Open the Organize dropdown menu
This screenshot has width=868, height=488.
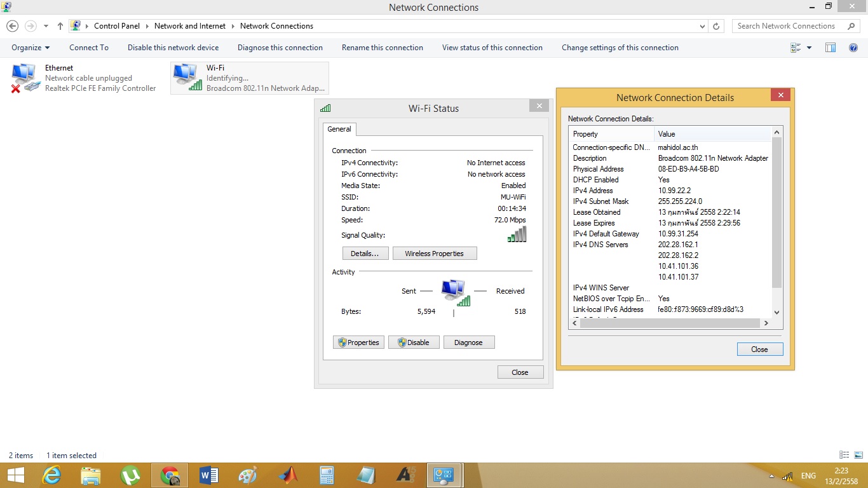(x=30, y=48)
